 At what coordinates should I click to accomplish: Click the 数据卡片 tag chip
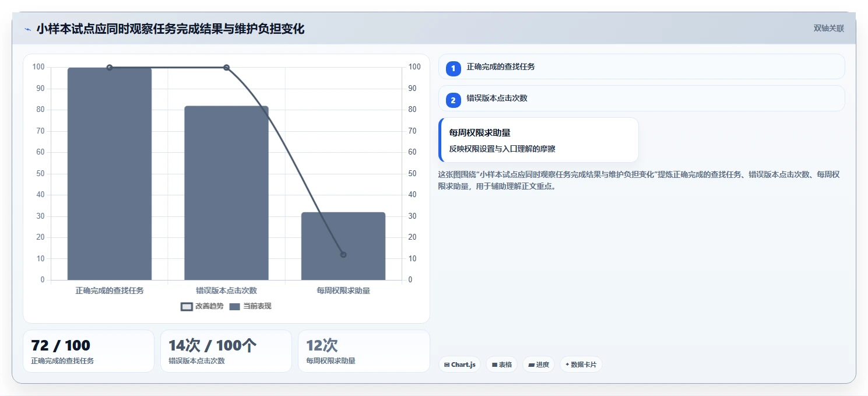click(x=581, y=365)
